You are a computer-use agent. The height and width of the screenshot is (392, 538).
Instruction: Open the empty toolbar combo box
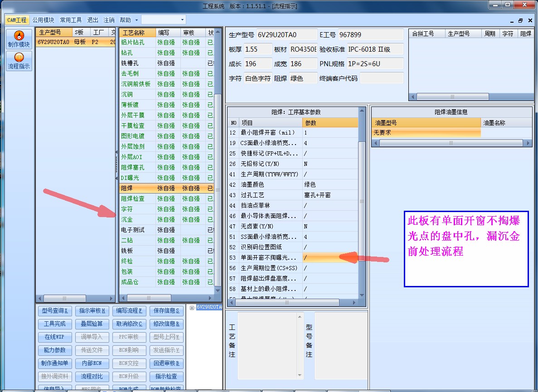(x=163, y=20)
